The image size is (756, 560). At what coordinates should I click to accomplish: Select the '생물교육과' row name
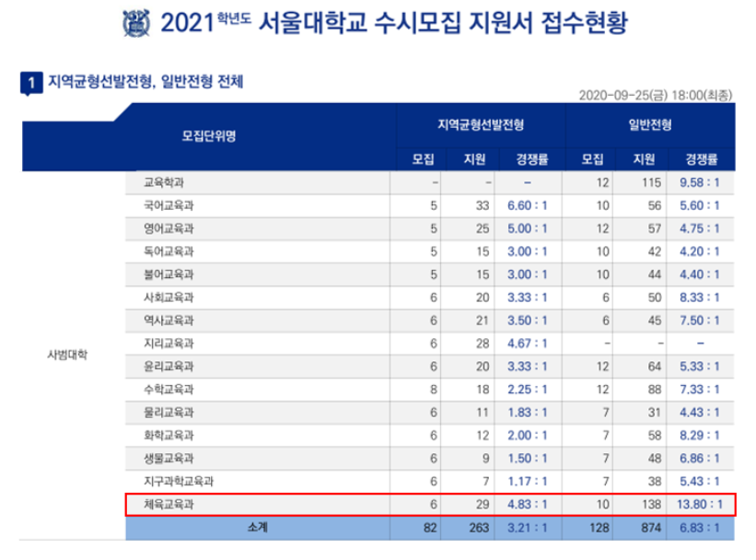169,459
